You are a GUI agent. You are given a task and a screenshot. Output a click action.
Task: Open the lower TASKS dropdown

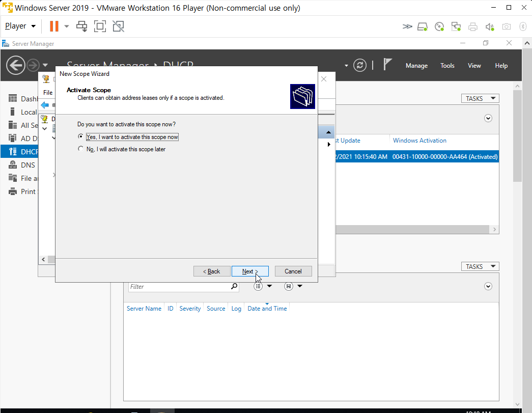pyautogui.click(x=480, y=266)
